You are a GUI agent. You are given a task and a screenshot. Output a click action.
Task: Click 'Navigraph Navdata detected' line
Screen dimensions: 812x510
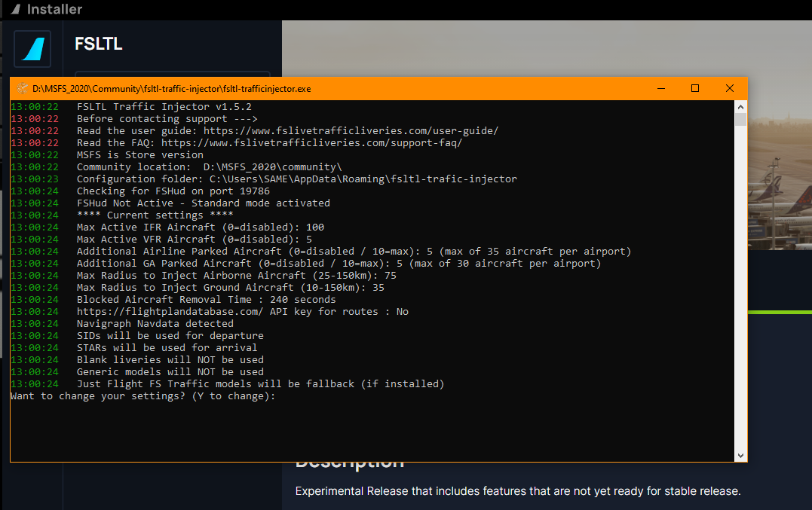pyautogui.click(x=155, y=323)
